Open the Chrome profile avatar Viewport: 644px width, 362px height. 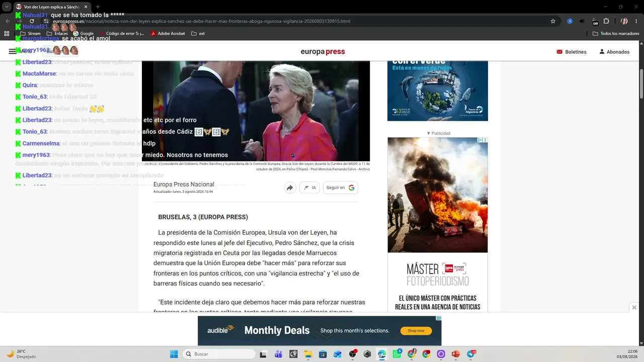click(624, 21)
